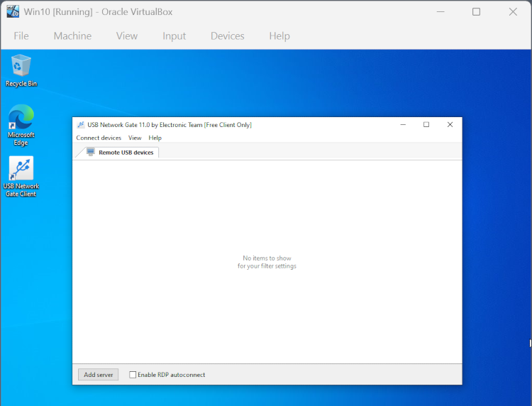The image size is (532, 406).
Task: Maximize the USB Network Gate window
Action: 426,125
